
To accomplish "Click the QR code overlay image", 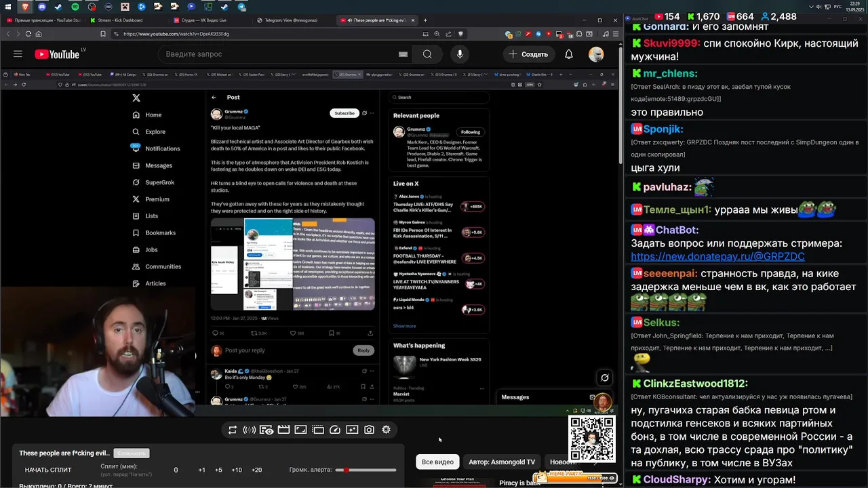I will coord(591,440).
